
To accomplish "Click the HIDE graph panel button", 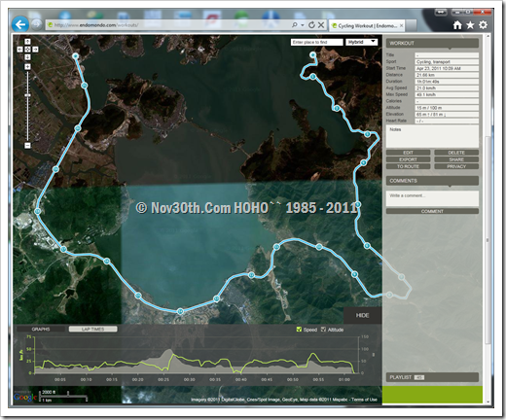I will click(362, 315).
